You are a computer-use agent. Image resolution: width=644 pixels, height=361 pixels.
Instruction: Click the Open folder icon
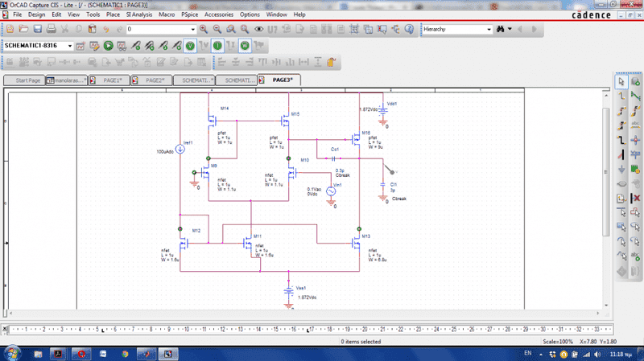23,30
